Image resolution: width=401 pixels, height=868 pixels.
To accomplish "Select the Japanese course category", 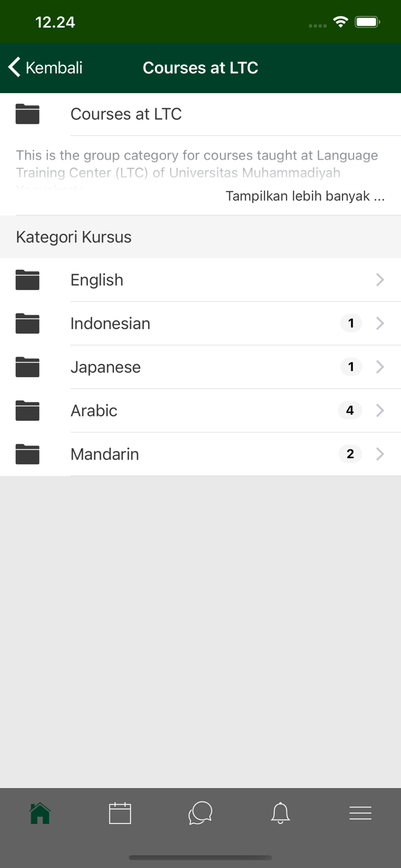I will click(x=106, y=367).
